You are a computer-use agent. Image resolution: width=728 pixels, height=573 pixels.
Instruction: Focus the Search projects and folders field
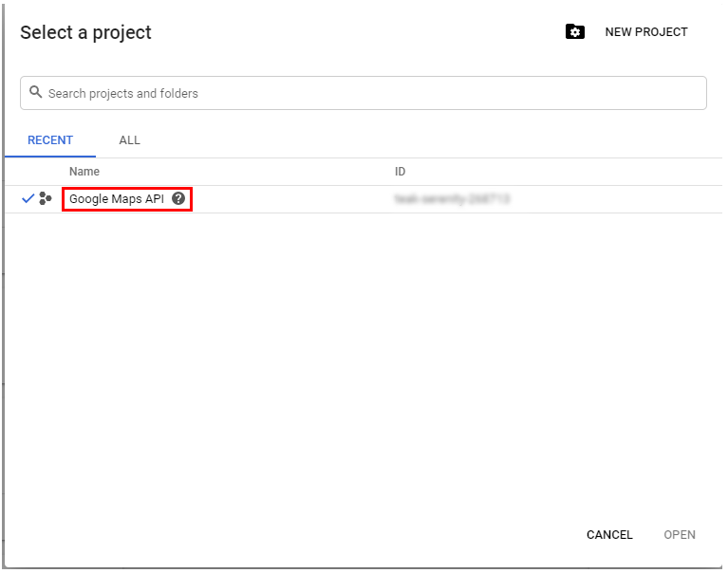[364, 93]
